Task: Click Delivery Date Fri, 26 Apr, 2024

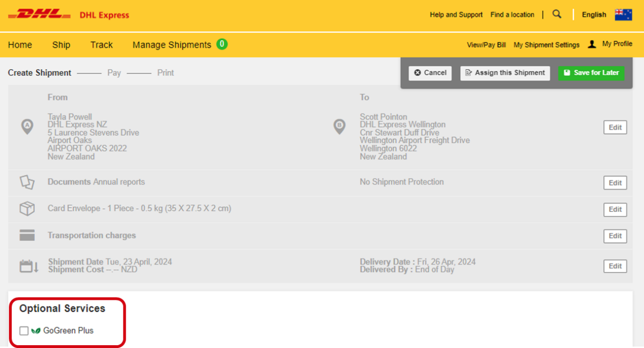Action: [x=418, y=262]
